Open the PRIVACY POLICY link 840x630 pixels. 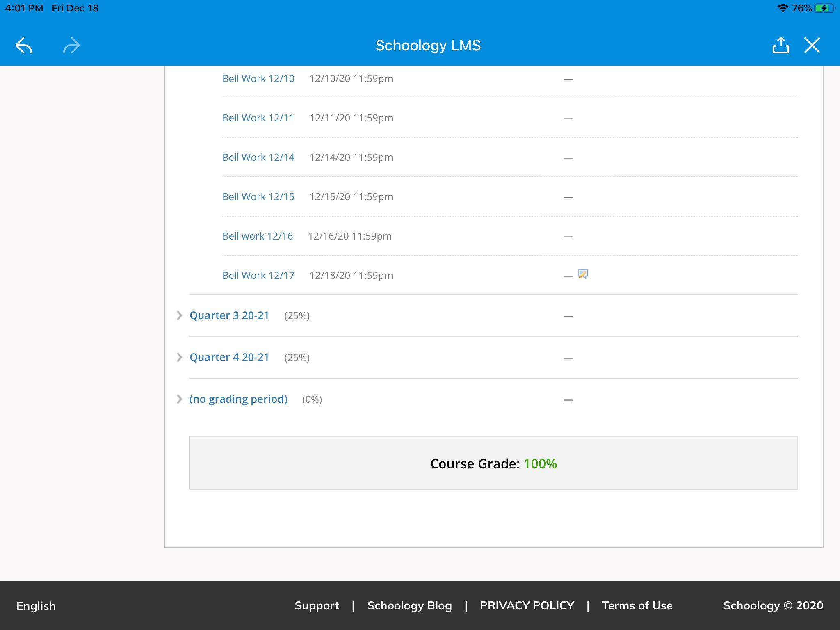(527, 606)
